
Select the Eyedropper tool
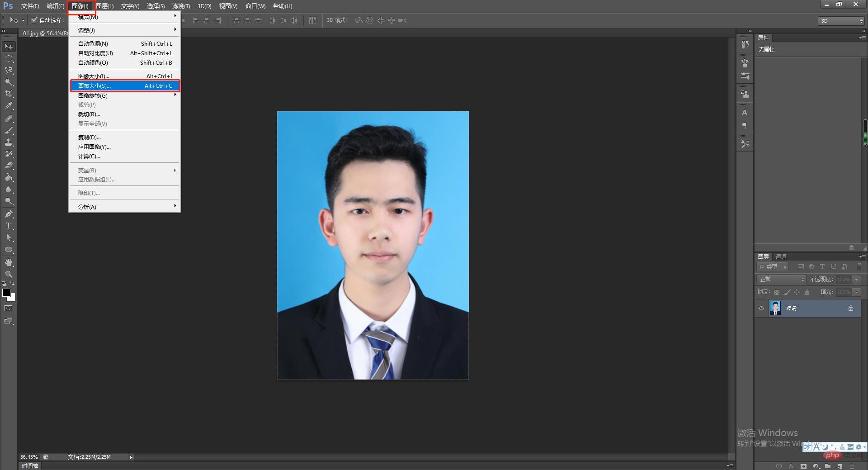click(x=9, y=106)
